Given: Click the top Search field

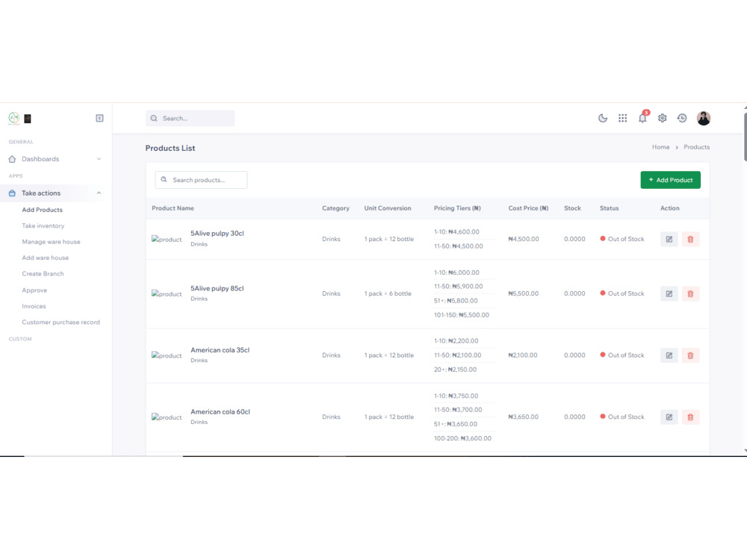Looking at the screenshot, I should [x=190, y=118].
